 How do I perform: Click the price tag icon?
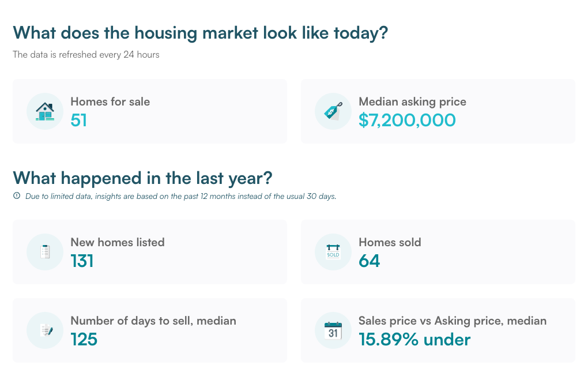(x=333, y=111)
